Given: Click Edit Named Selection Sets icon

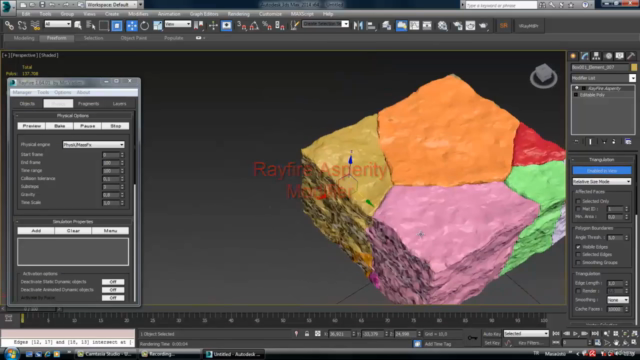Looking at the screenshot, I should 294,26.
